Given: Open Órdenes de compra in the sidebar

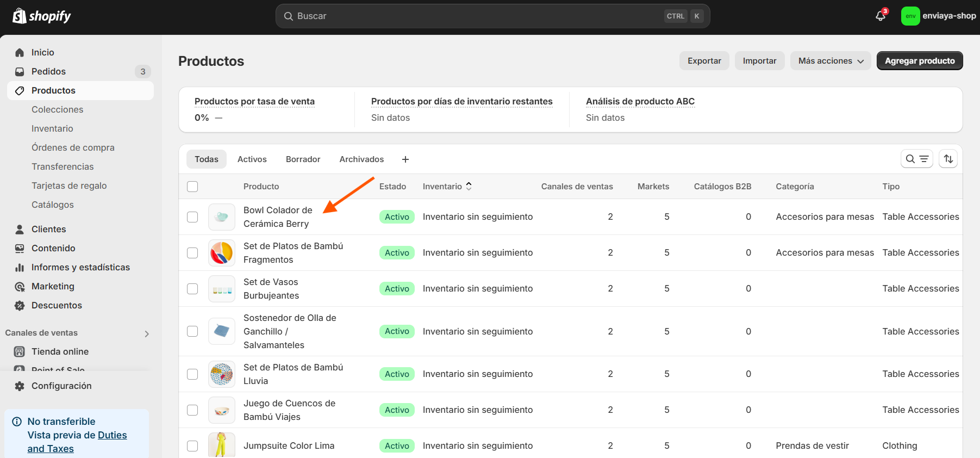Looking at the screenshot, I should click(73, 147).
